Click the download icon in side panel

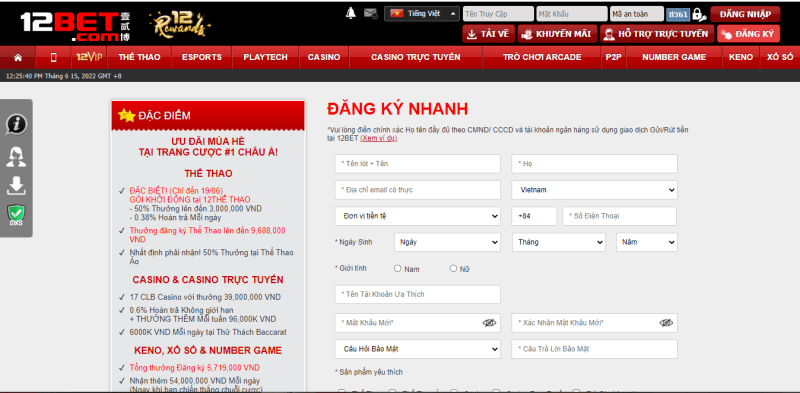[x=16, y=186]
